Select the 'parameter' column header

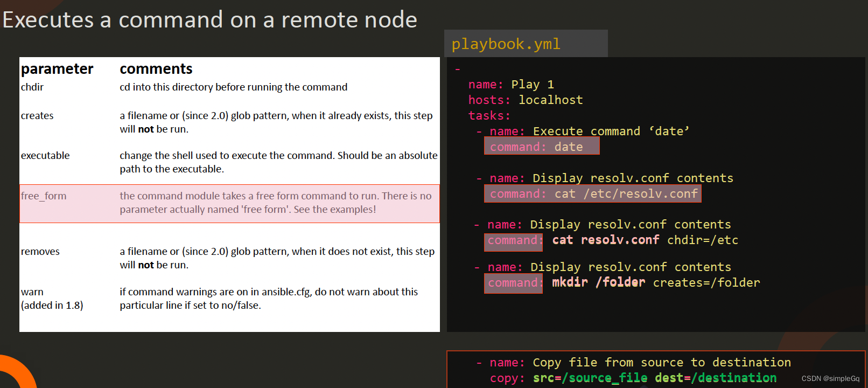point(57,69)
